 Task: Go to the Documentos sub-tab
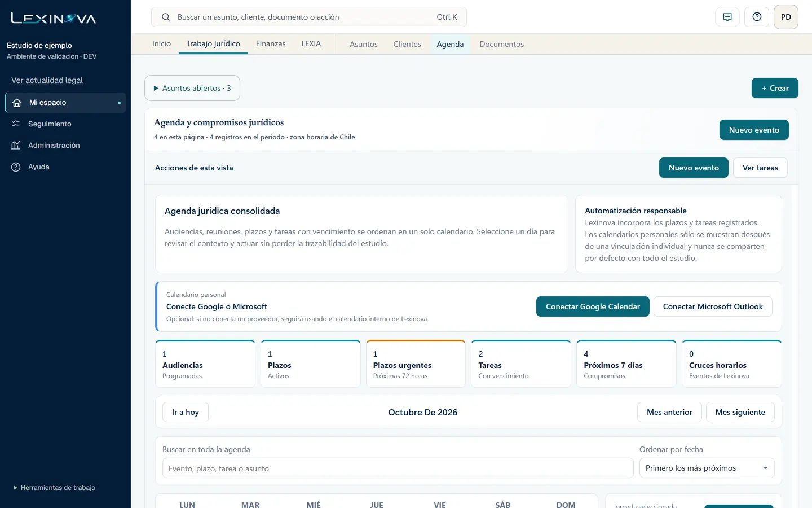(501, 44)
